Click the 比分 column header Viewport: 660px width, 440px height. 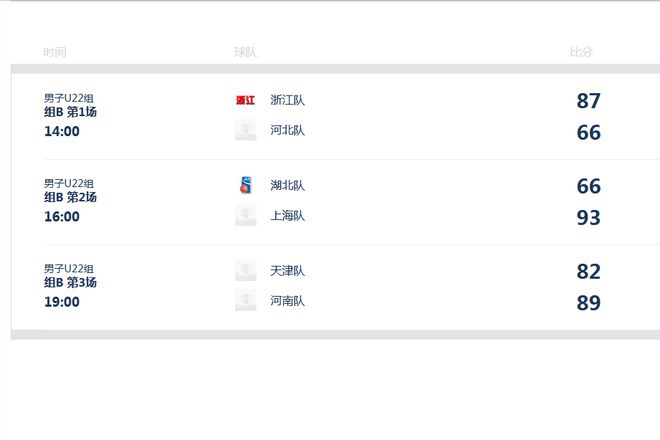(581, 52)
